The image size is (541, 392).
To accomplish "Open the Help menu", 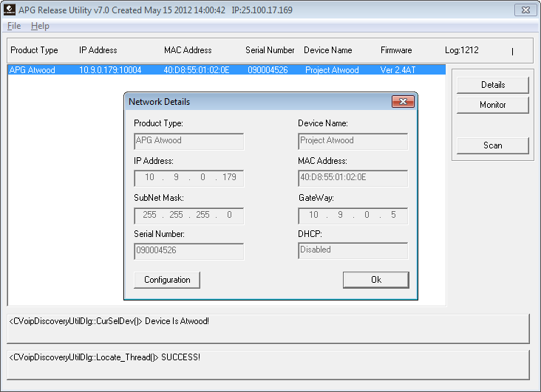I will [40, 26].
